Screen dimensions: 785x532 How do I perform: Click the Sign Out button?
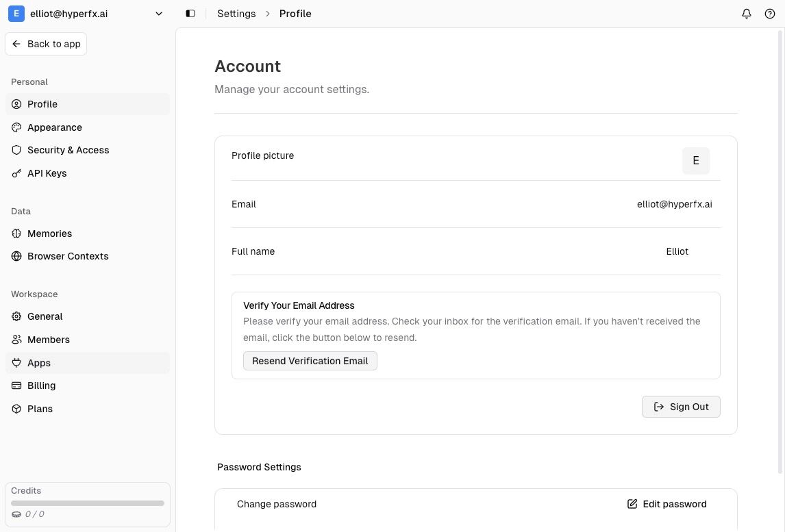pyautogui.click(x=681, y=407)
